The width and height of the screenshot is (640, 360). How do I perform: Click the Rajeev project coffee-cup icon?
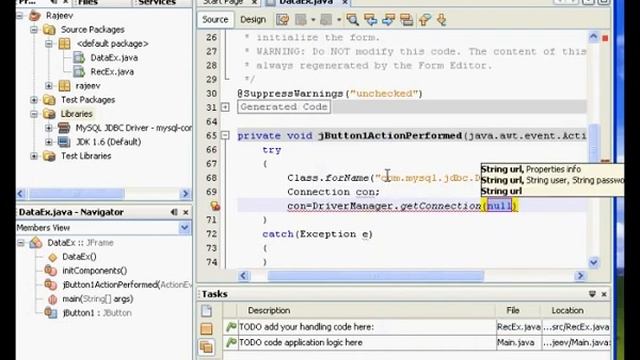[35, 16]
